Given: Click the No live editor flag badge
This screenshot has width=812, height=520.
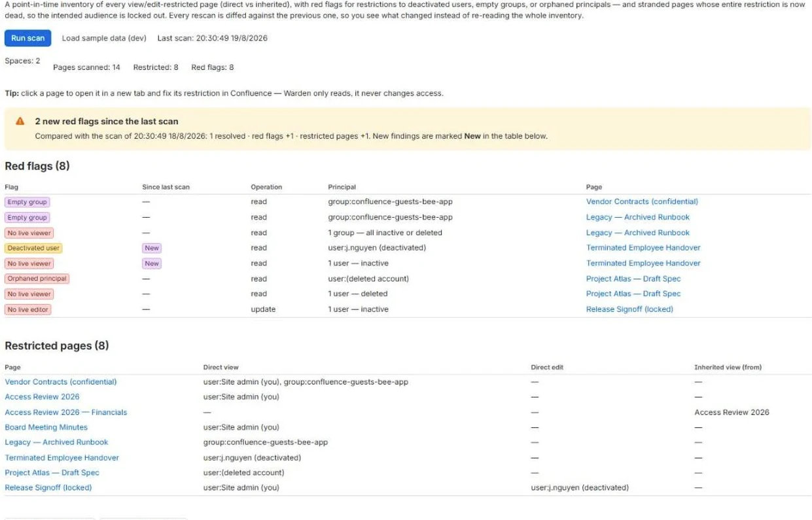Looking at the screenshot, I should pyautogui.click(x=28, y=309).
